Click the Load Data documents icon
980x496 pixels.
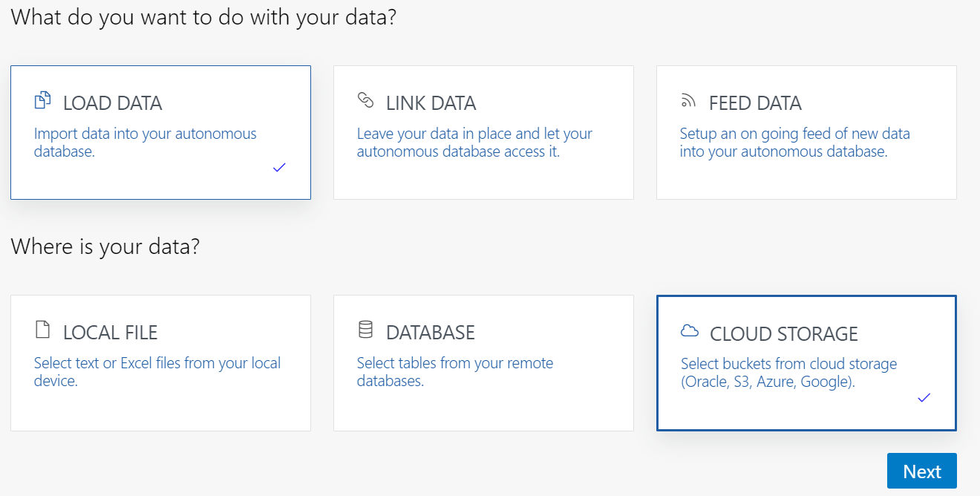tap(43, 100)
